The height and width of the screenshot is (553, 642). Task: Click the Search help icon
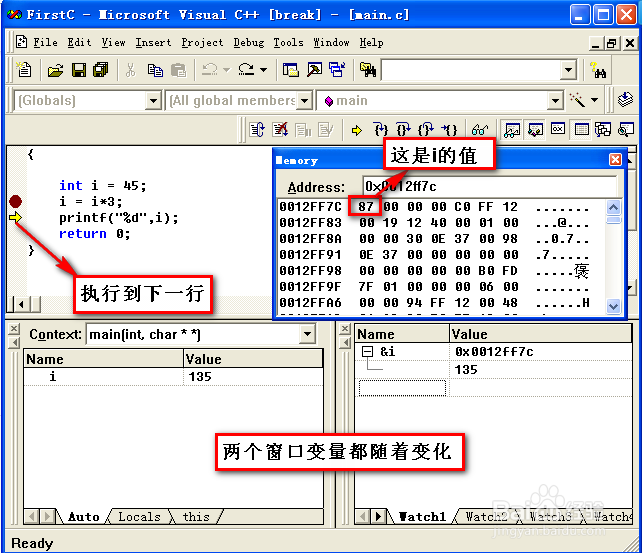598,70
